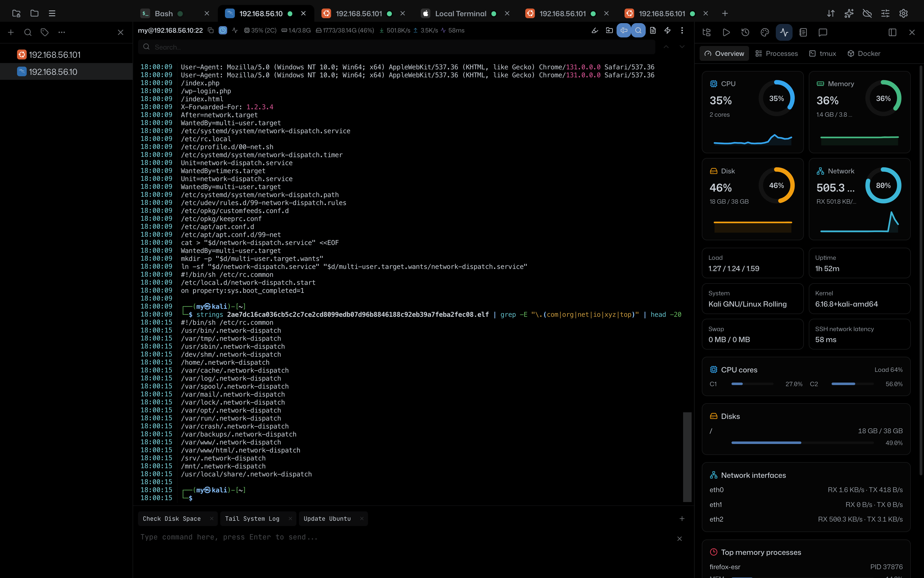
Task: Jump to next search match arrow
Action: [x=682, y=47]
